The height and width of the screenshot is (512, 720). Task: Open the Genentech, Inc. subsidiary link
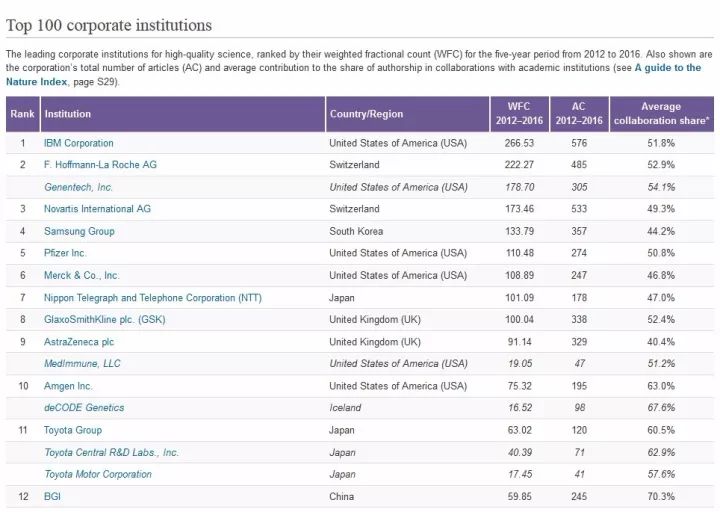tap(79, 187)
